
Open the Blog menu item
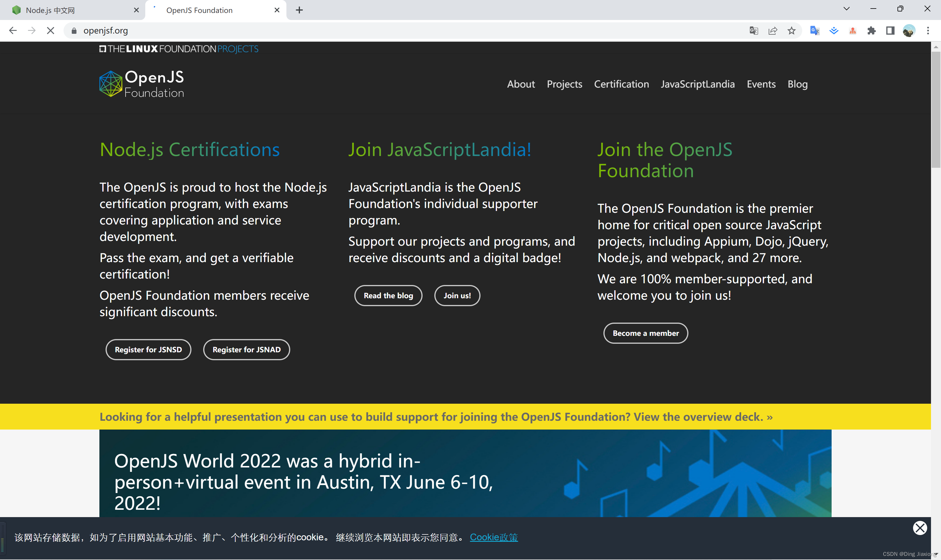tap(797, 84)
